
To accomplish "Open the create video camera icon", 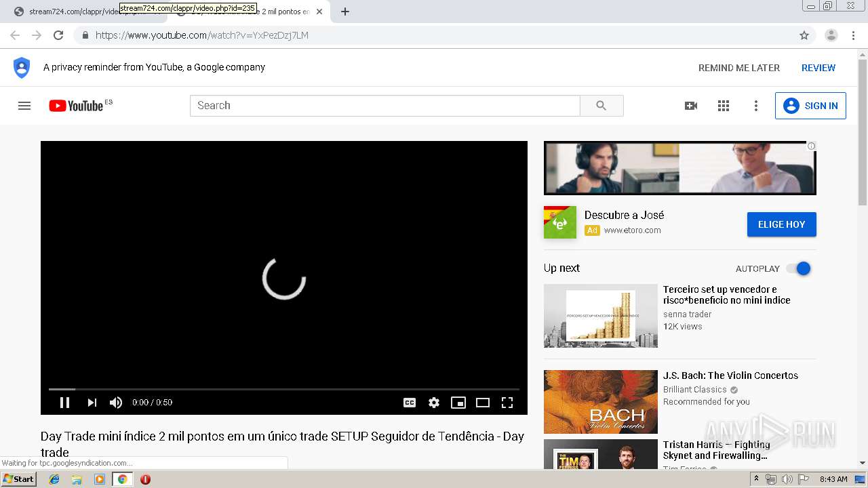I will point(691,106).
